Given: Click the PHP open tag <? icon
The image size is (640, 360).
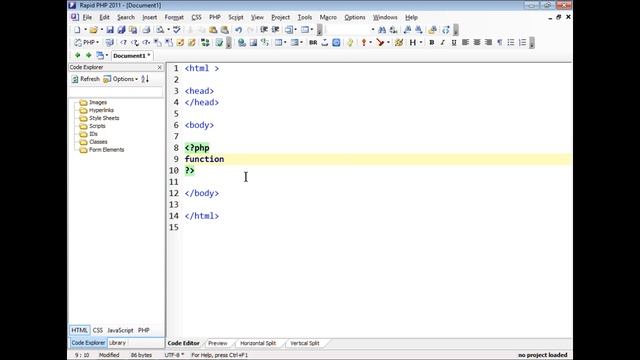Looking at the screenshot, I should [123, 42].
